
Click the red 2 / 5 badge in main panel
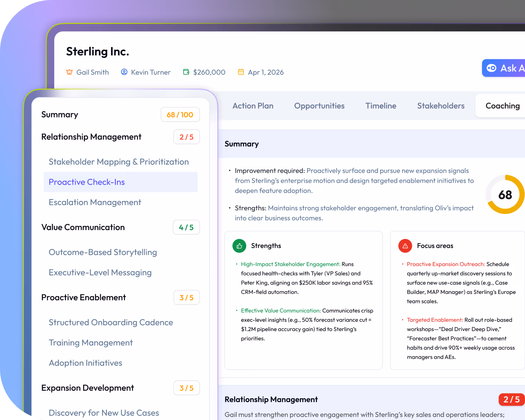pos(511,400)
